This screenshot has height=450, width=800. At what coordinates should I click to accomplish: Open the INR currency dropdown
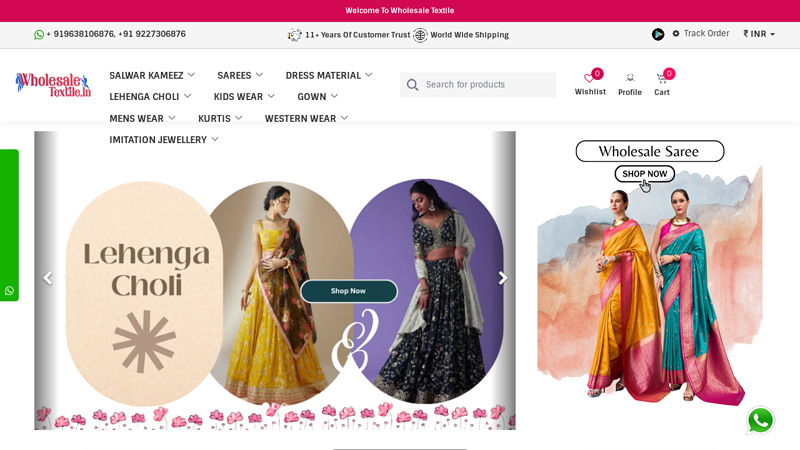[759, 34]
